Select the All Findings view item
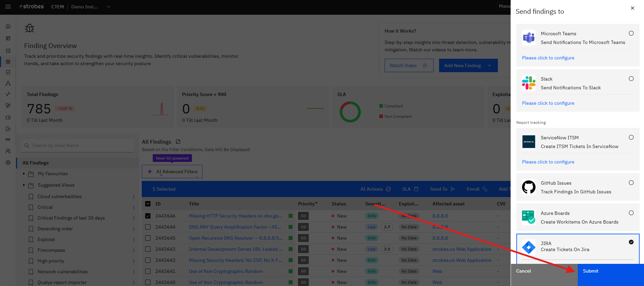The height and width of the screenshot is (286, 644). [x=78, y=163]
